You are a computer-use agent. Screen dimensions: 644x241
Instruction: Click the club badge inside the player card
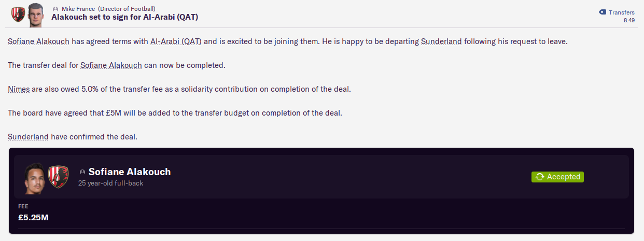(x=58, y=176)
